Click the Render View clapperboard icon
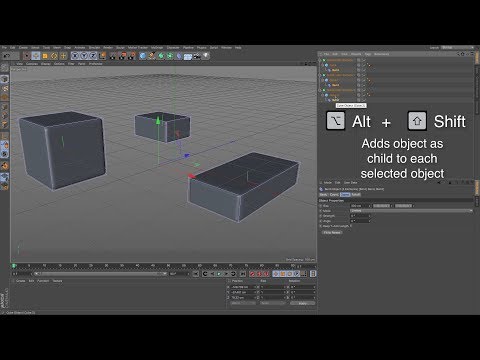 113,56
